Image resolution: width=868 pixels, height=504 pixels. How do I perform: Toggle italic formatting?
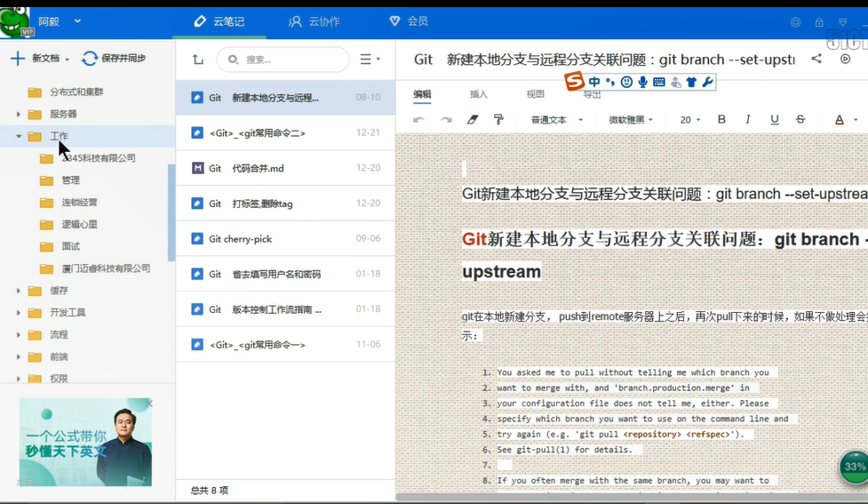tap(748, 119)
